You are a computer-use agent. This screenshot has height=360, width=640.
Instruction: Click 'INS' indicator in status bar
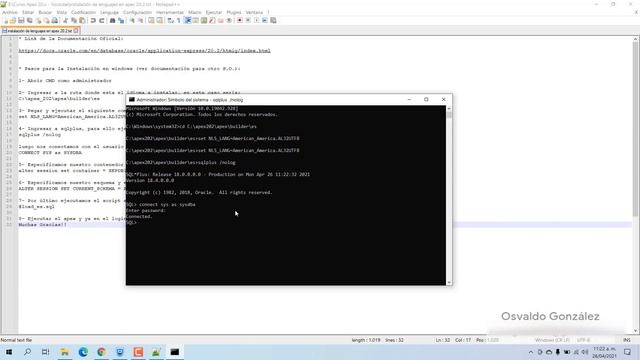627,340
